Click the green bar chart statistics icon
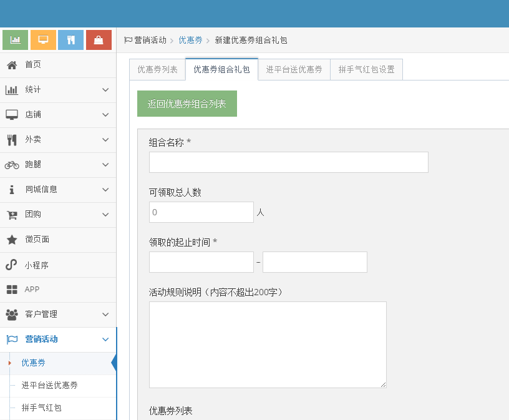The image size is (509, 420). tap(15, 39)
